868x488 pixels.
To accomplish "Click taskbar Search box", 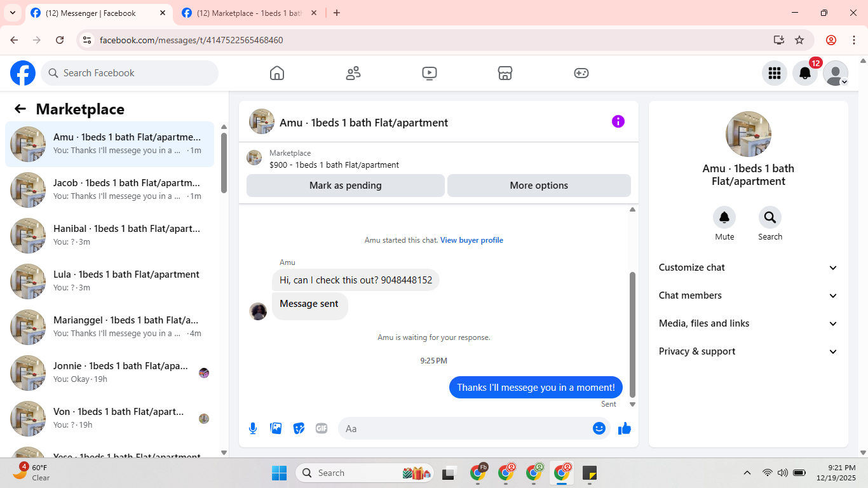I will [363, 473].
